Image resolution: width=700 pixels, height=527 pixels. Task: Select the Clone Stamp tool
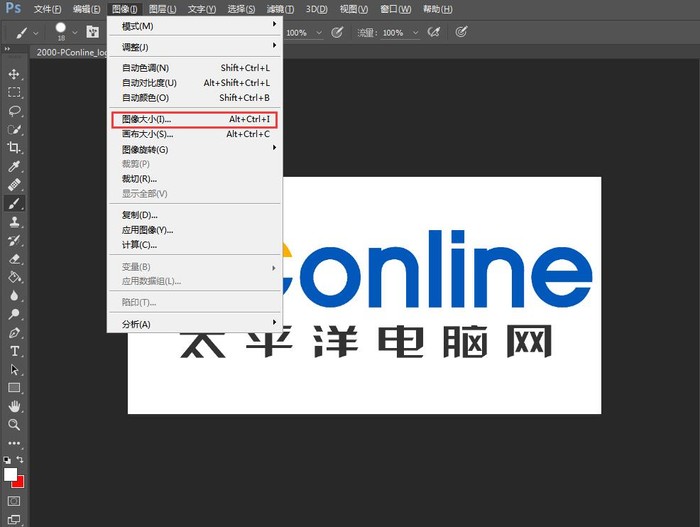14,222
